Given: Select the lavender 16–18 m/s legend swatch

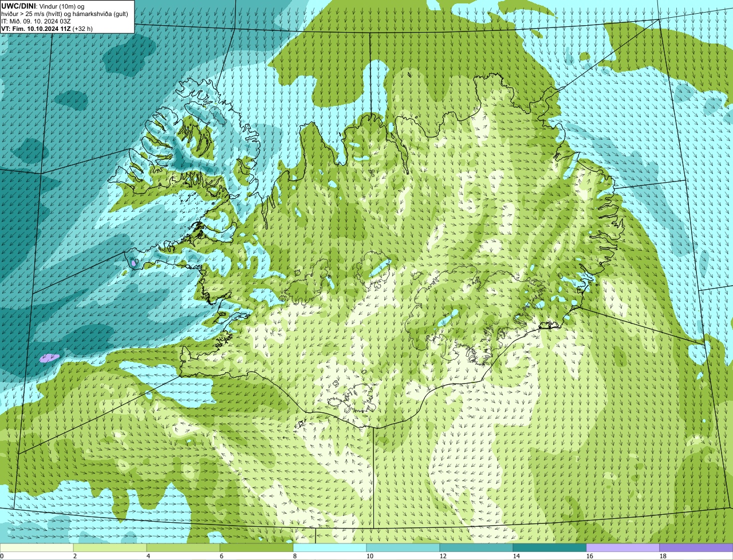Looking at the screenshot, I should click(623, 547).
